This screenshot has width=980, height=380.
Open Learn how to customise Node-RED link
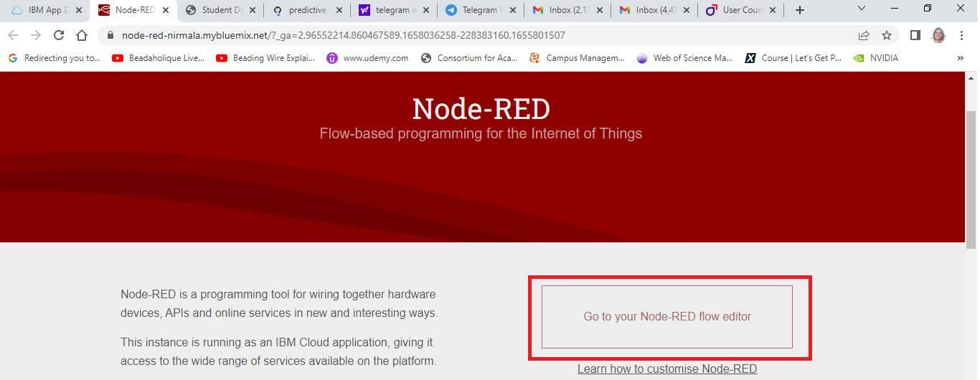667,369
